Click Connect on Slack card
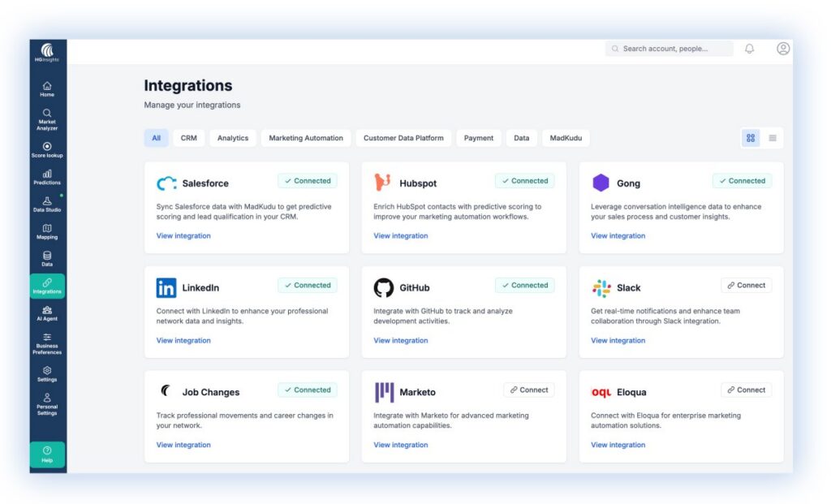Screen dimensions: 831x504 point(747,285)
